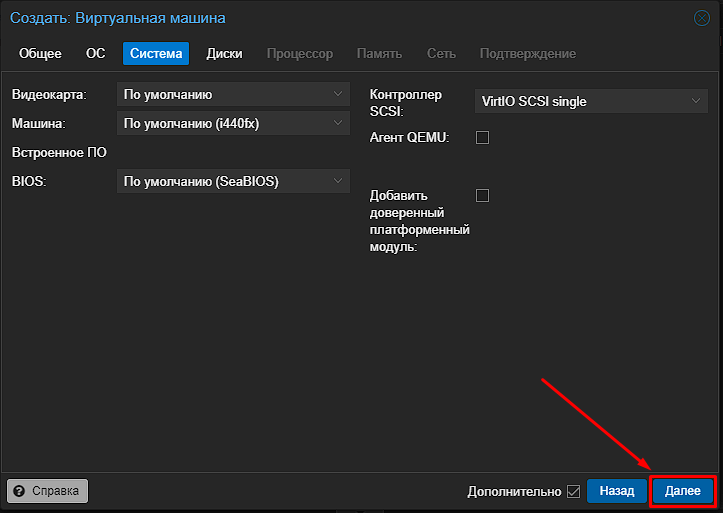Click the Далее button
Viewport: 723px width, 513px height.
(682, 491)
